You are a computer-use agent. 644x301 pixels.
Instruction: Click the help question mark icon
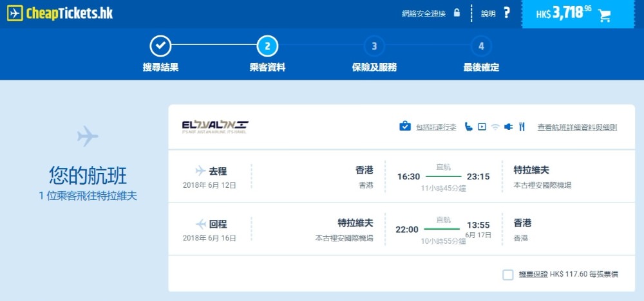point(507,13)
